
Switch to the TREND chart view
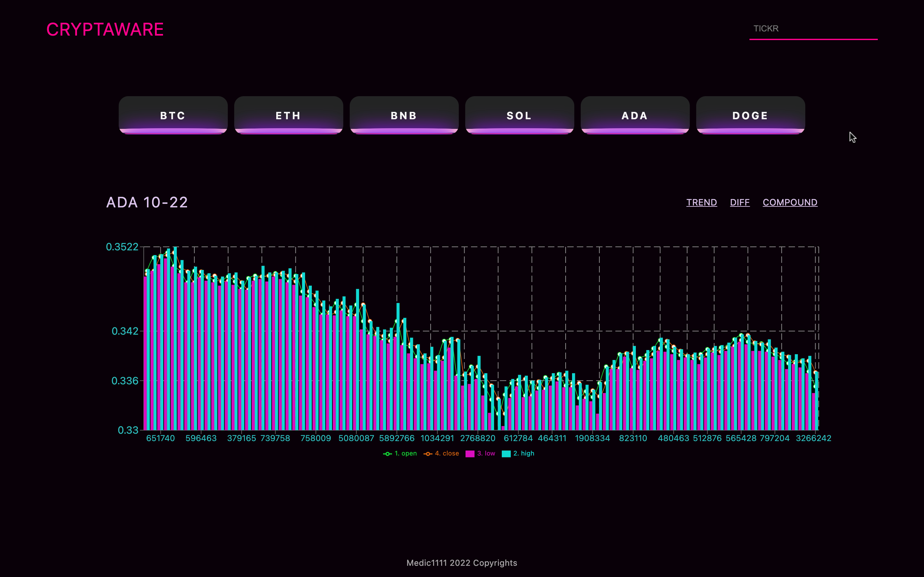pos(701,202)
